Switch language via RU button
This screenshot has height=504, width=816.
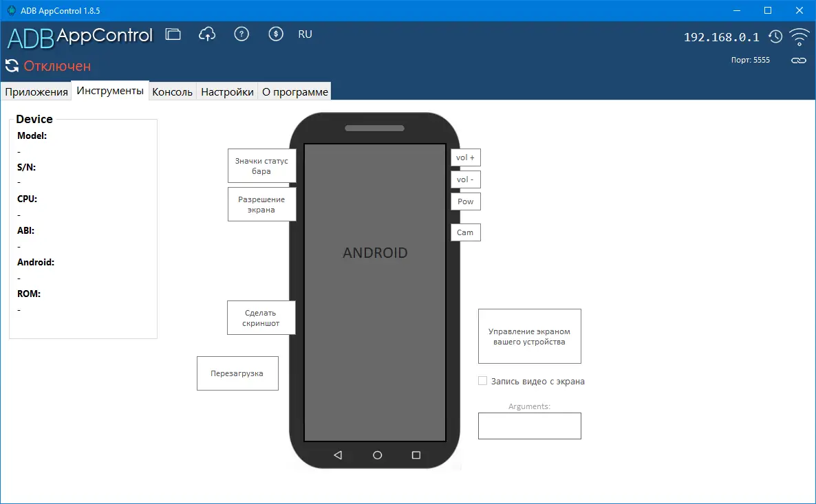tap(305, 34)
